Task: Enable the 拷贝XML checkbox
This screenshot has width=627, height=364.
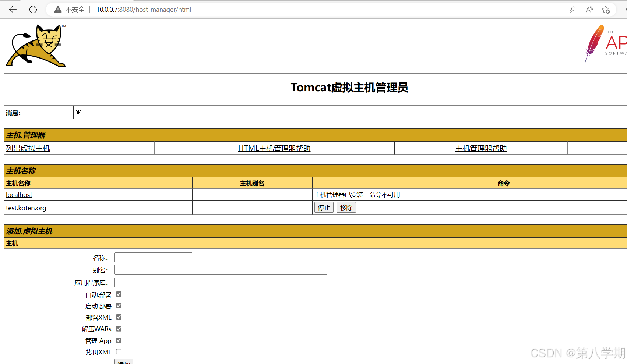Action: pyautogui.click(x=119, y=352)
